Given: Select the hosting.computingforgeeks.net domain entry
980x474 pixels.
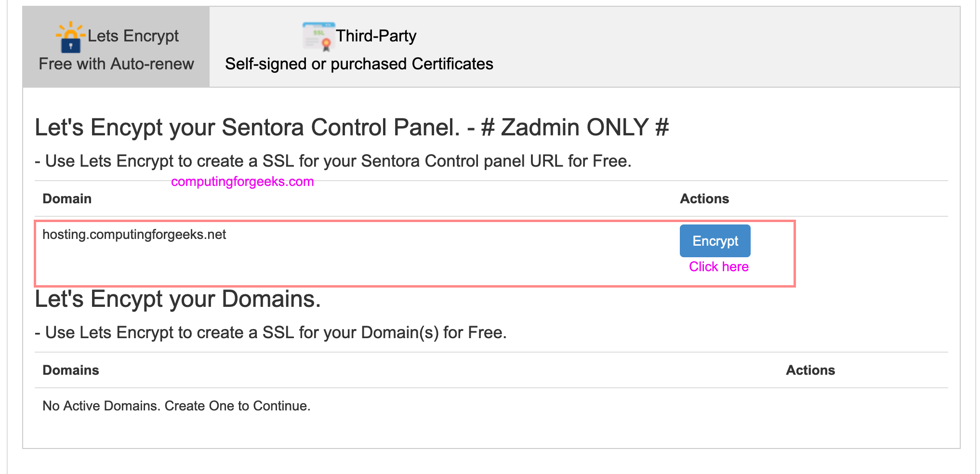Looking at the screenshot, I should pos(134,235).
